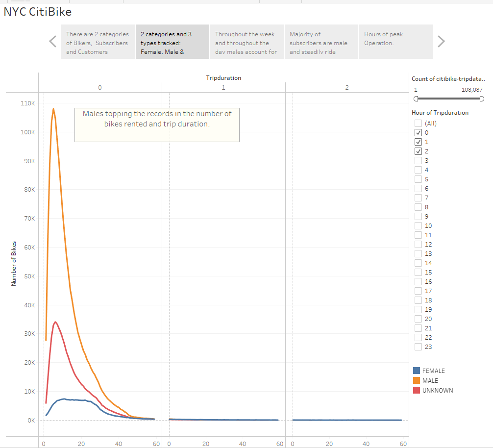Check hour 5 in Tripduration filter
This screenshot has width=493, height=448.
click(x=418, y=179)
